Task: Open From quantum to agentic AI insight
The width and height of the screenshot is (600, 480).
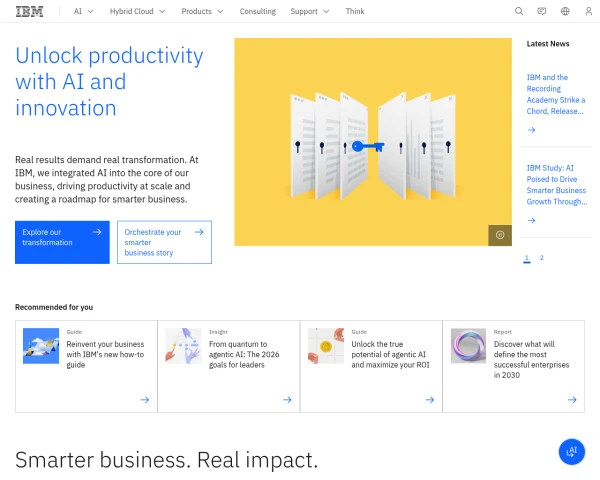Action: (x=244, y=354)
